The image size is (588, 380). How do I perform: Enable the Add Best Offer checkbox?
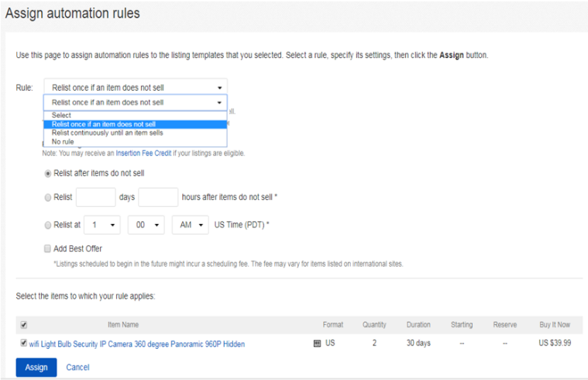[x=49, y=249]
